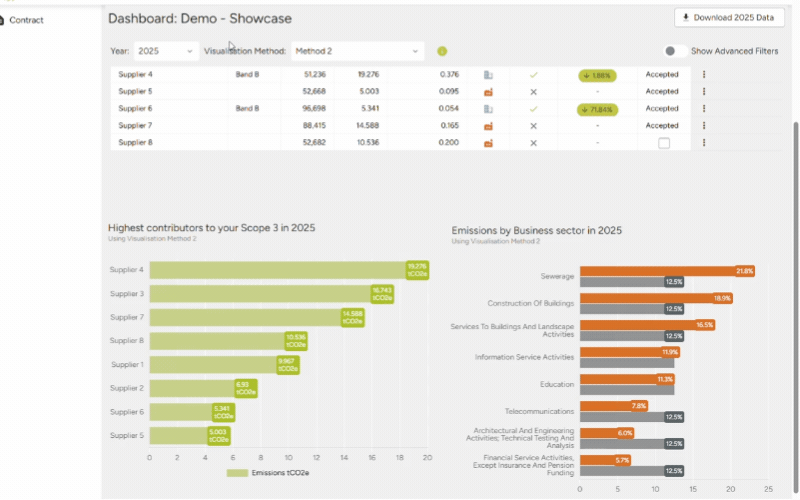This screenshot has width=800, height=500.
Task: Click the green checkmark in Supplier 6 row
Action: point(533,109)
